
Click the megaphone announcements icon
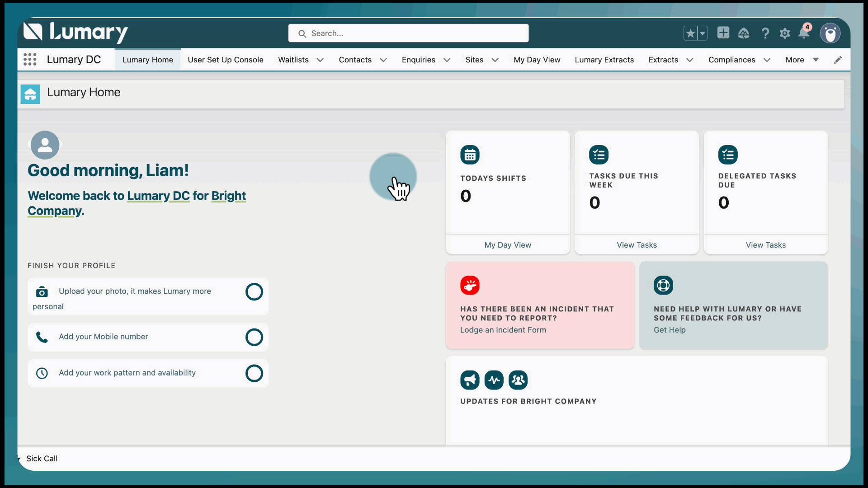[470, 380]
